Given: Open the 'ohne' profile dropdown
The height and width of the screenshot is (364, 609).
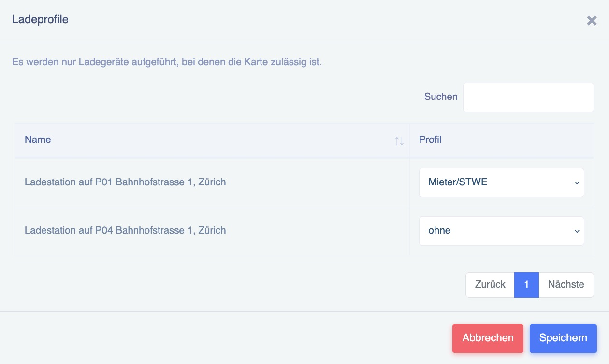Looking at the screenshot, I should click(501, 231).
